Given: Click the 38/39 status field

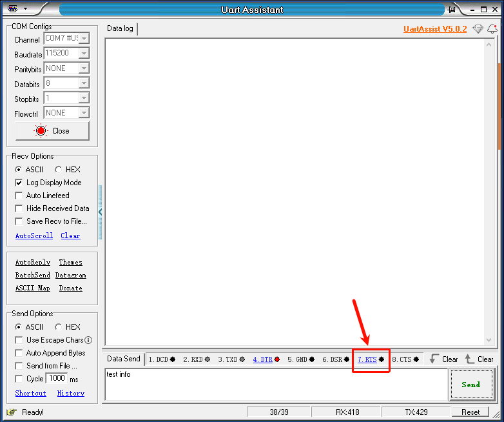Looking at the screenshot, I should [278, 412].
